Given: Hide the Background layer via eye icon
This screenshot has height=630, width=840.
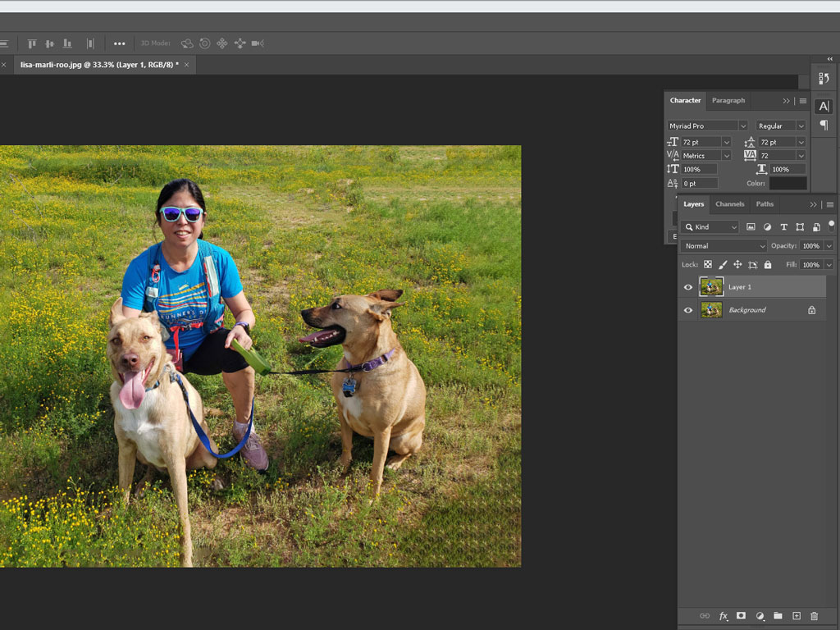Looking at the screenshot, I should click(x=688, y=310).
